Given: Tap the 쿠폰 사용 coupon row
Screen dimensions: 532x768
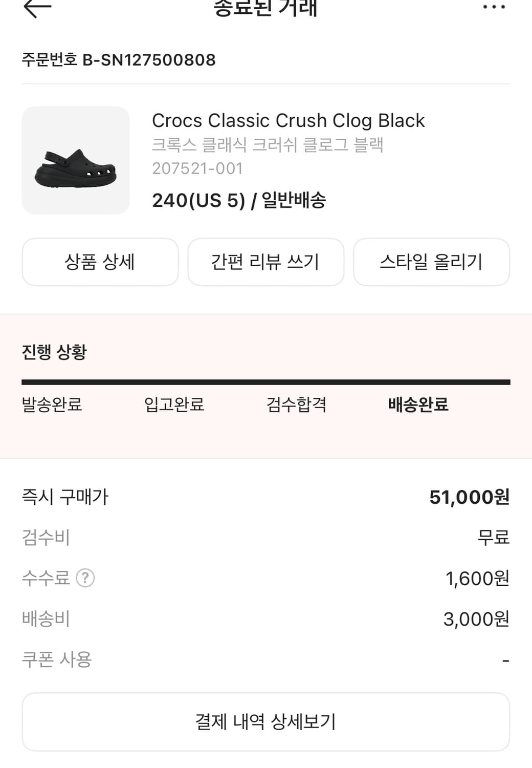Looking at the screenshot, I should (x=57, y=659).
